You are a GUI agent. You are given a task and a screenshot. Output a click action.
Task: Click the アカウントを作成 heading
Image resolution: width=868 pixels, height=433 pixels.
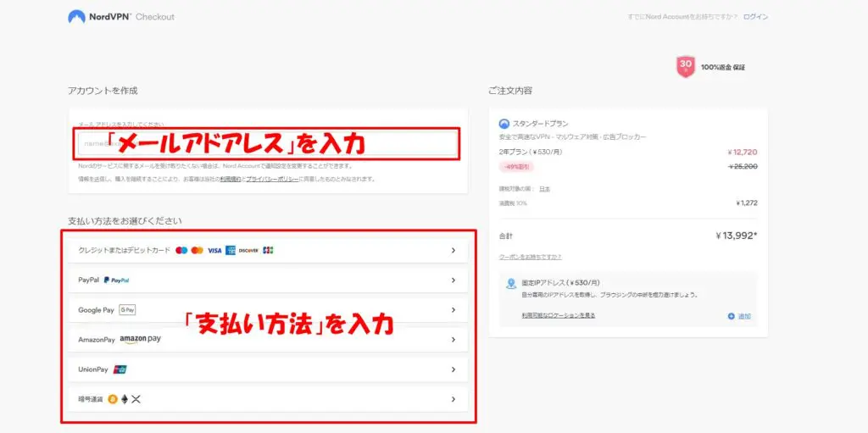click(103, 91)
